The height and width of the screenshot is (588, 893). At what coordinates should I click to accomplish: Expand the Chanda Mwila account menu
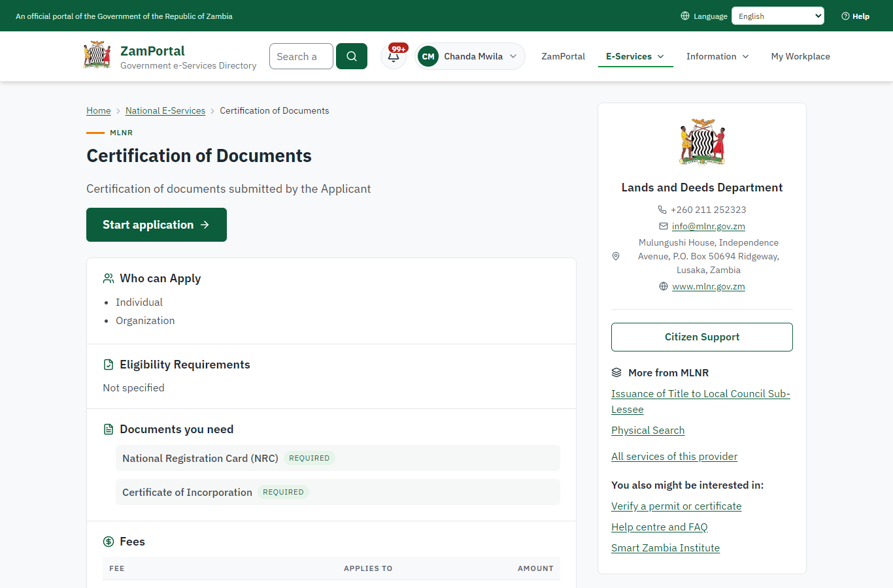(x=470, y=56)
